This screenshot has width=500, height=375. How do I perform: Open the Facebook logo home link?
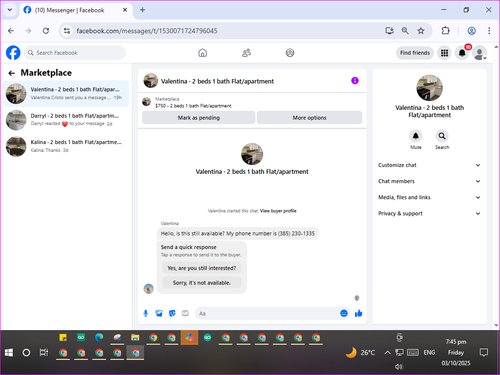coord(13,53)
